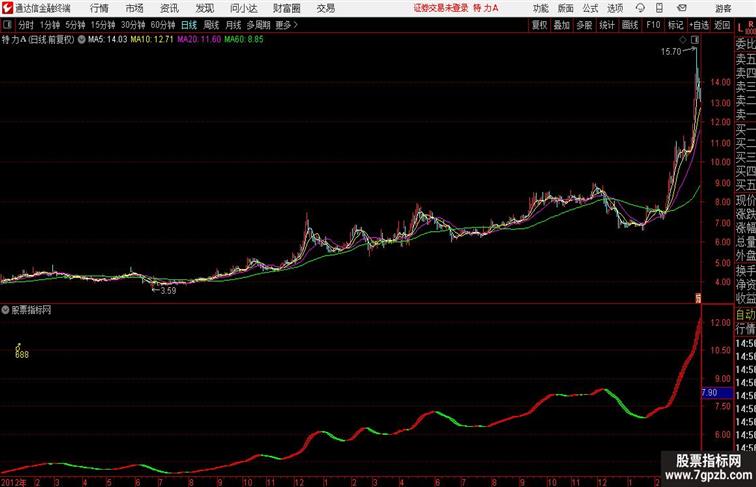Add stock with +自选 button
The height and width of the screenshot is (487, 756).
click(x=699, y=25)
